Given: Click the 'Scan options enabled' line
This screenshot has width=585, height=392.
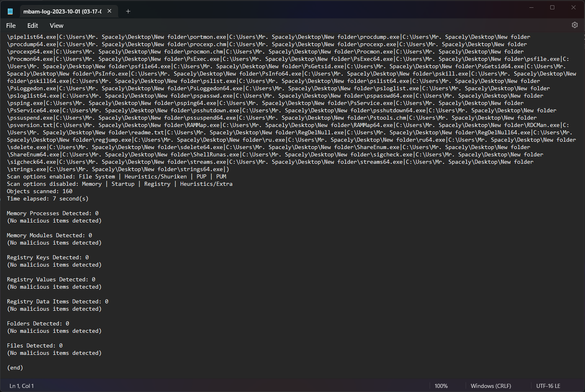Looking at the screenshot, I should (117, 176).
